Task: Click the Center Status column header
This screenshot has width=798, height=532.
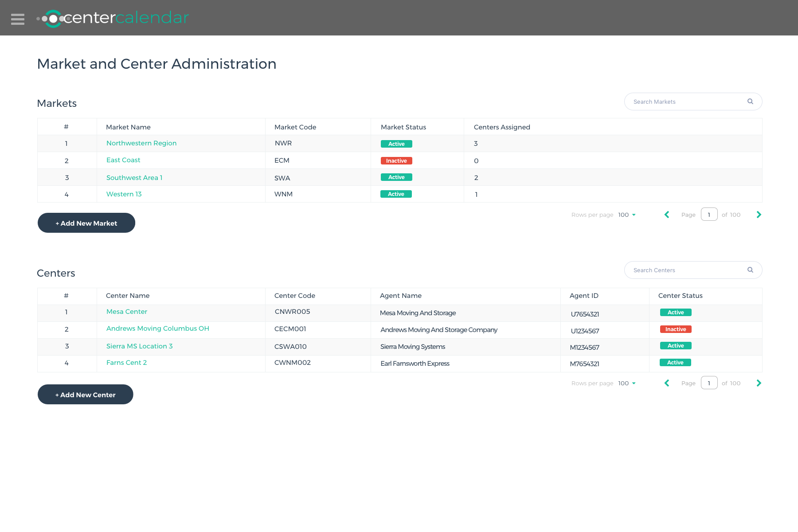Action: coord(681,296)
